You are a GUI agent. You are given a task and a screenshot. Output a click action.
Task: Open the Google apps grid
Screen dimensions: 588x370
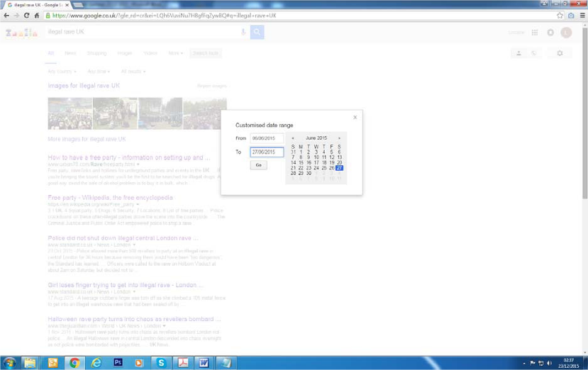coord(535,33)
